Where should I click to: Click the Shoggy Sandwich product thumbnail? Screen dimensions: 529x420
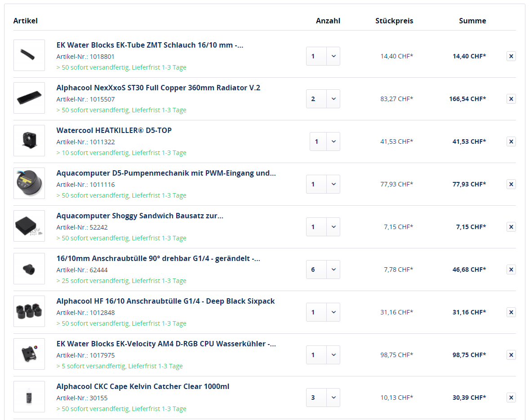(29, 227)
